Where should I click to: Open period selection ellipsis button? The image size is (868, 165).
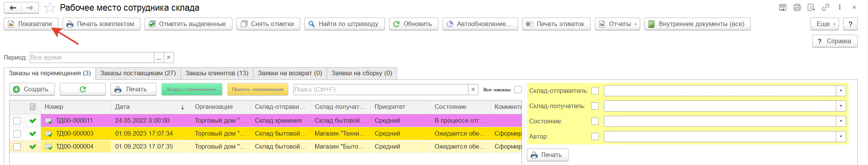coord(159,57)
